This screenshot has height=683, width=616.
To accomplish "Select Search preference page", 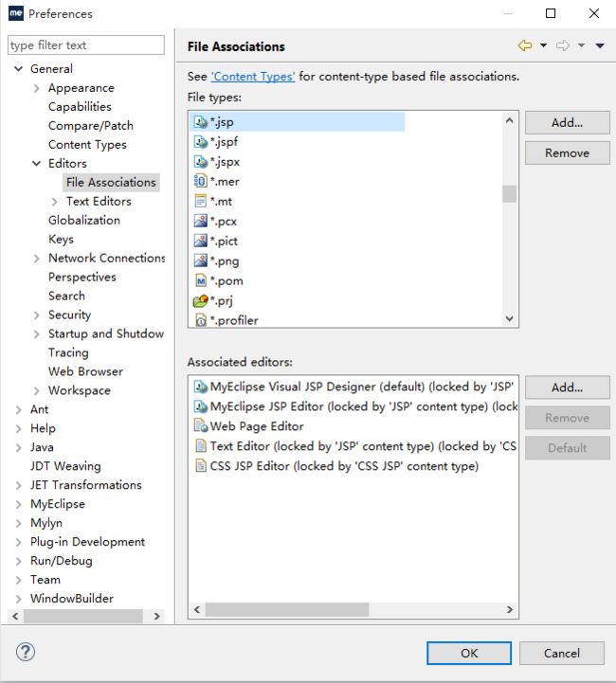I will [x=66, y=296].
